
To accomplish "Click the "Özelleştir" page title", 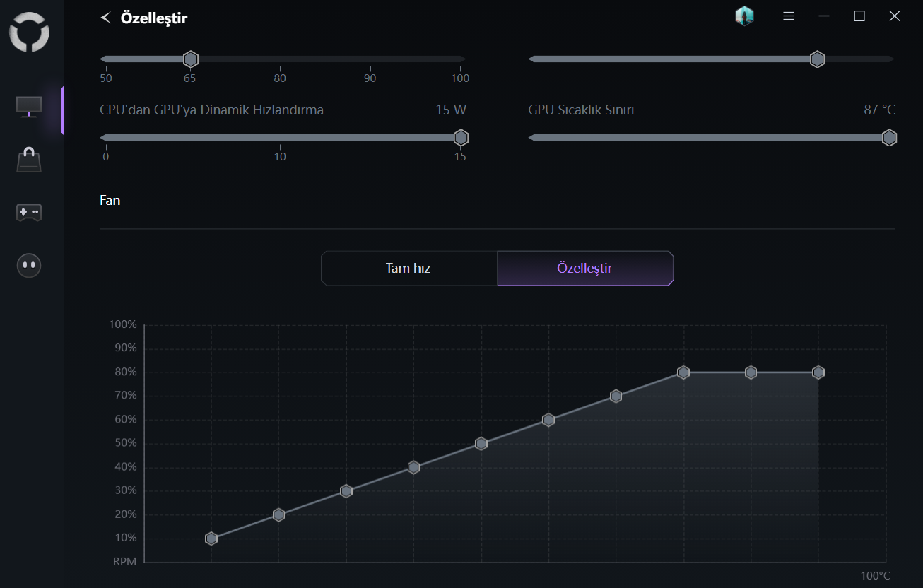I will click(154, 18).
